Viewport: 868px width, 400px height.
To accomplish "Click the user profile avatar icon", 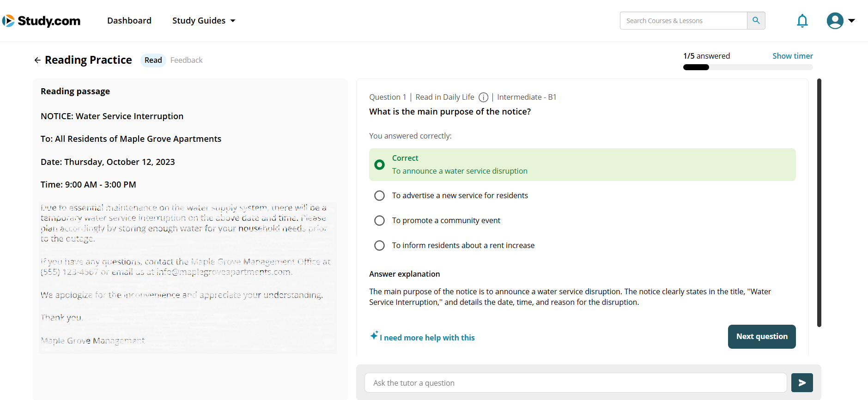I will pyautogui.click(x=834, y=21).
